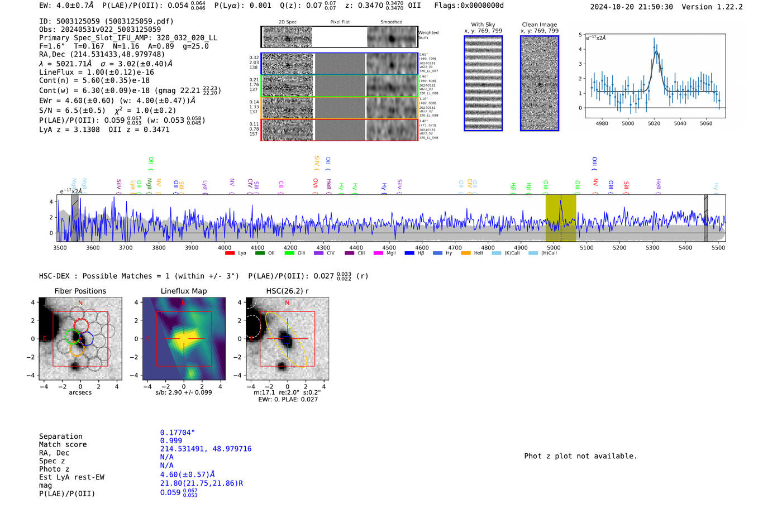
Task: Click the dark green OII legend swatch
Action: (260, 253)
